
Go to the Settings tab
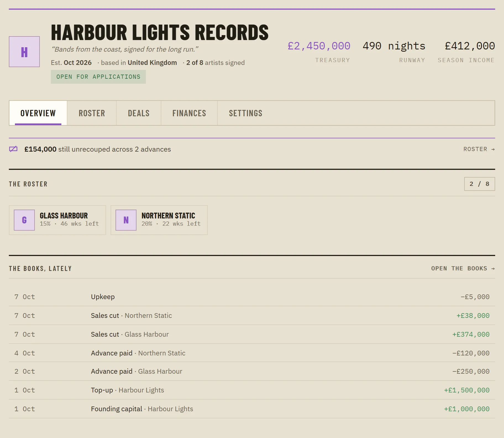pyautogui.click(x=246, y=113)
